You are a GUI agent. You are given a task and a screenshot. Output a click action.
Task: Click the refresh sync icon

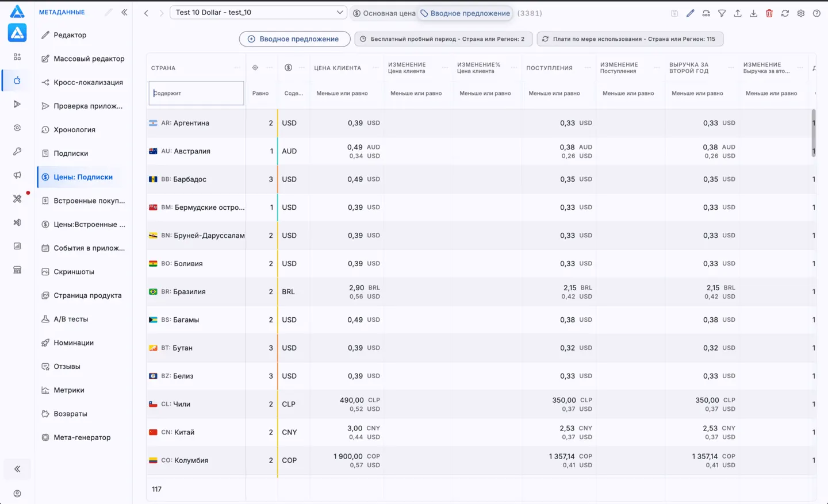785,13
